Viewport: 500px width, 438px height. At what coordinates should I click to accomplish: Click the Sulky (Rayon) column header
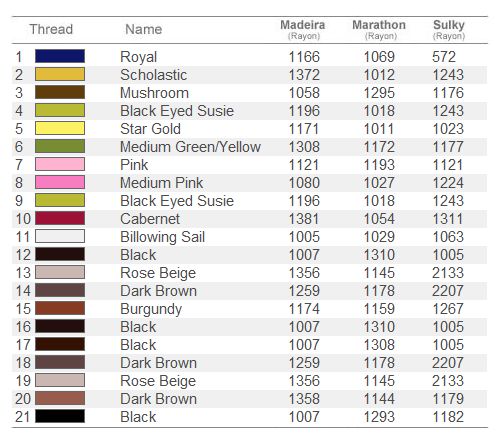[x=449, y=30]
